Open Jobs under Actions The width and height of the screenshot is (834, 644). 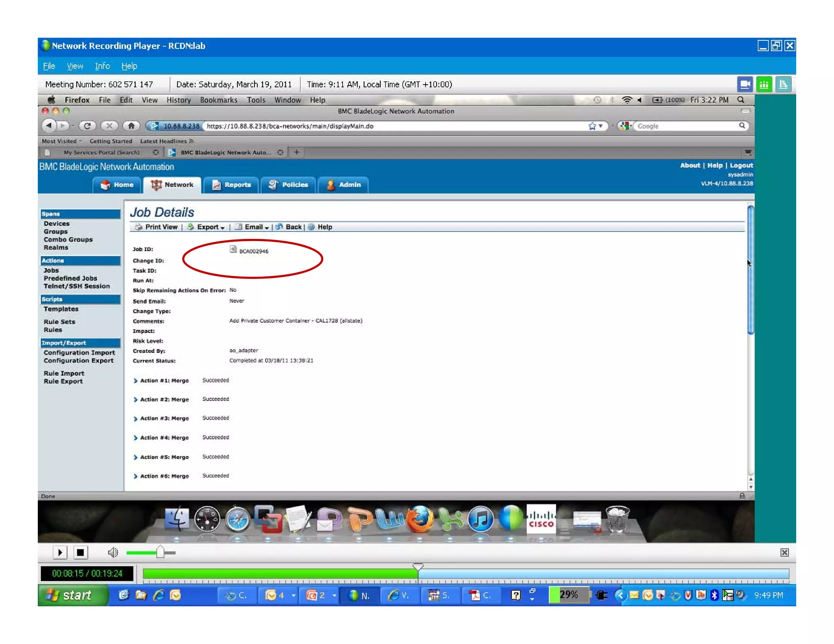[x=51, y=270]
